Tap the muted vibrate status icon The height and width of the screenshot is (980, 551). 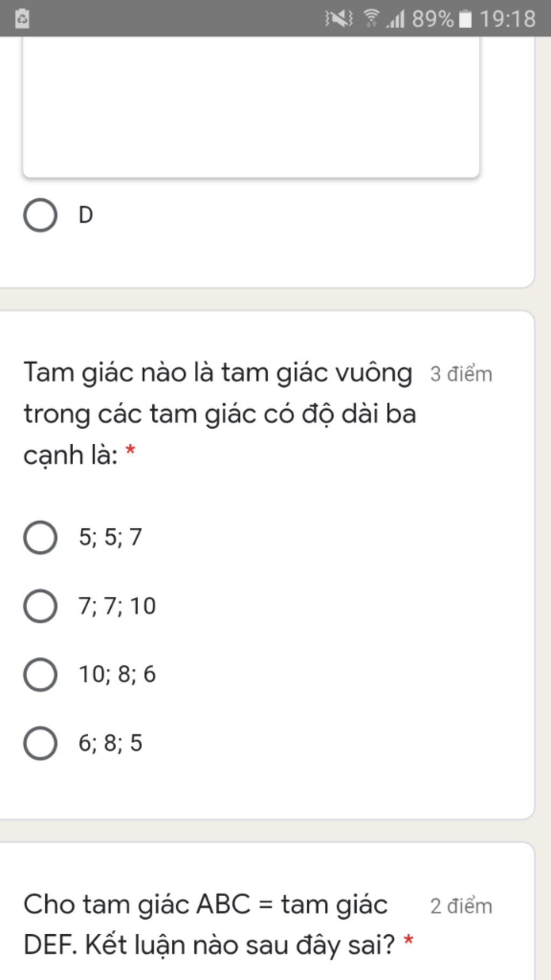pos(338,19)
